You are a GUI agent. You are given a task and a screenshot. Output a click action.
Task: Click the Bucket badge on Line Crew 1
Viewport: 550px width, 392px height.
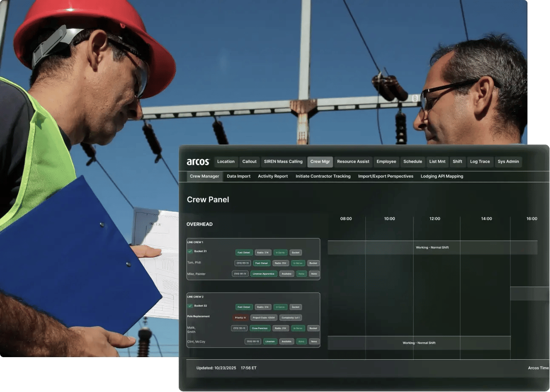[296, 253]
